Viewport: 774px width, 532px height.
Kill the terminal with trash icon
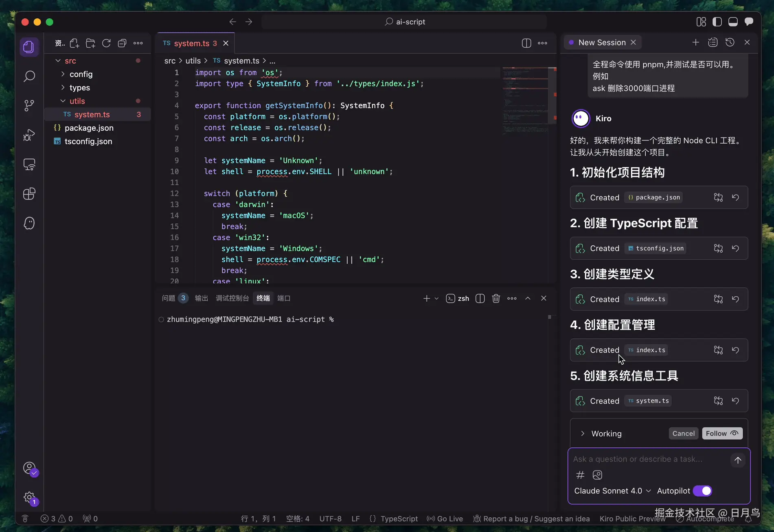[x=496, y=298]
